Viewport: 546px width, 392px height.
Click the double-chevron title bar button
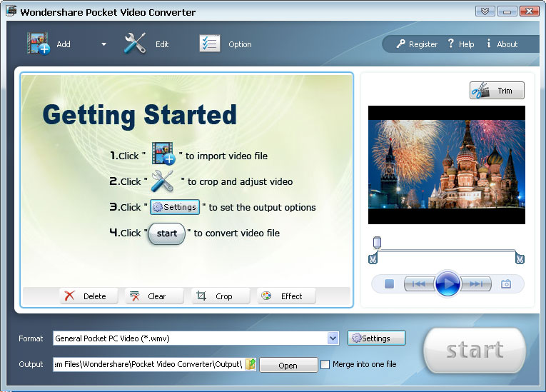click(485, 11)
